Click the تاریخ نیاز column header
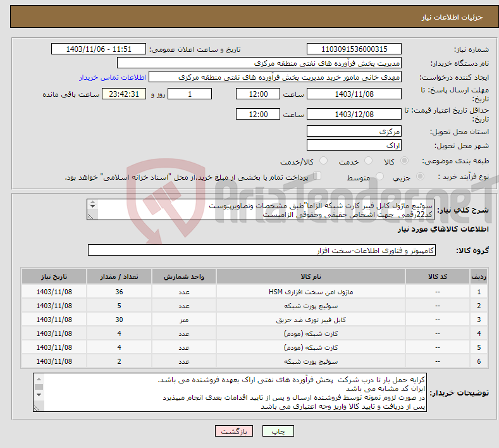The width and height of the screenshot is (499, 448). coord(54,277)
